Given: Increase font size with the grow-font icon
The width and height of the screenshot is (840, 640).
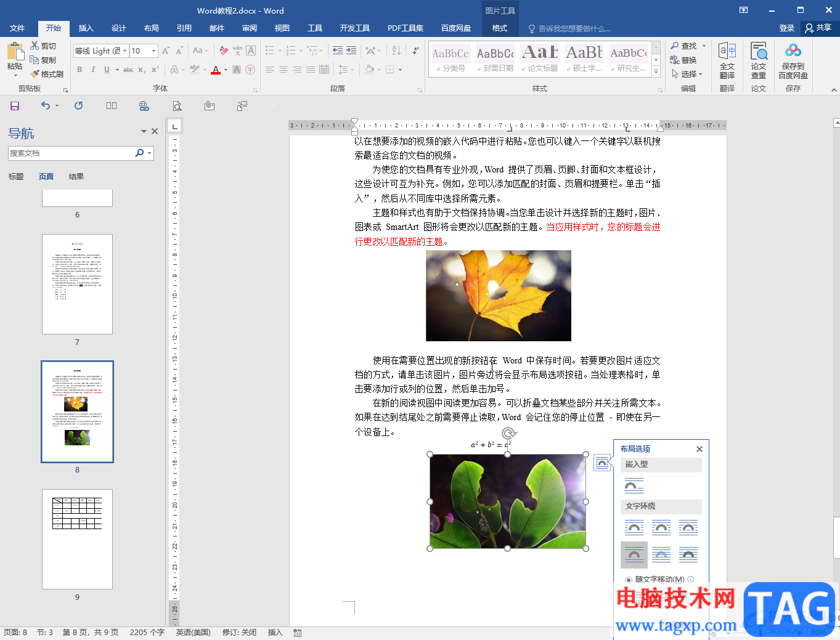Looking at the screenshot, I should point(166,51).
